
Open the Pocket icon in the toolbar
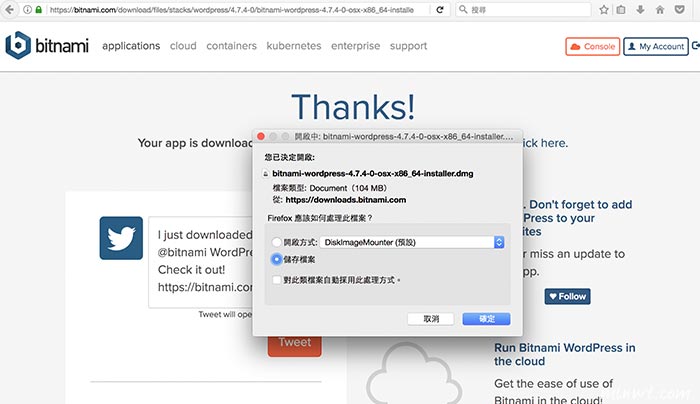(x=679, y=9)
